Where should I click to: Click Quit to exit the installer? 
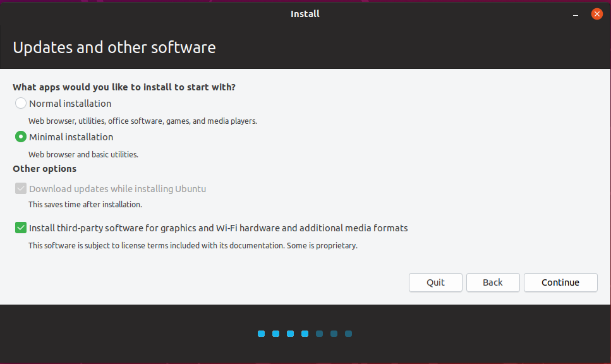coord(435,282)
